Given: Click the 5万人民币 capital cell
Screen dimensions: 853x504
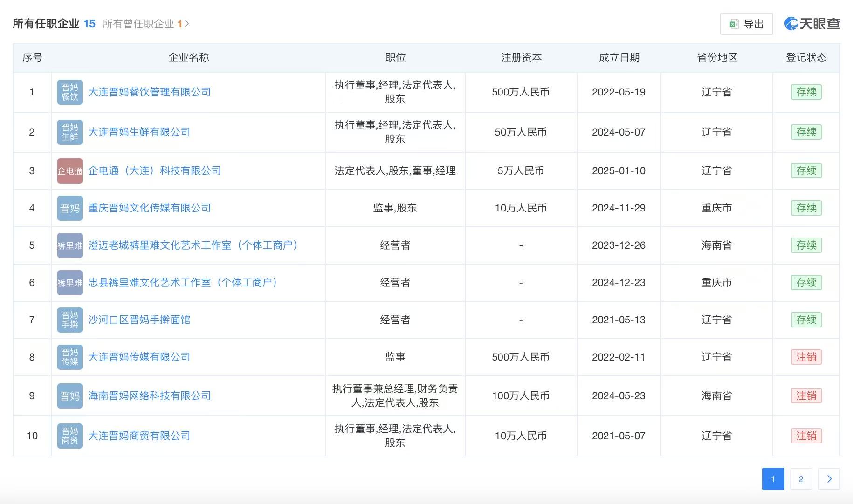Looking at the screenshot, I should coord(521,171).
